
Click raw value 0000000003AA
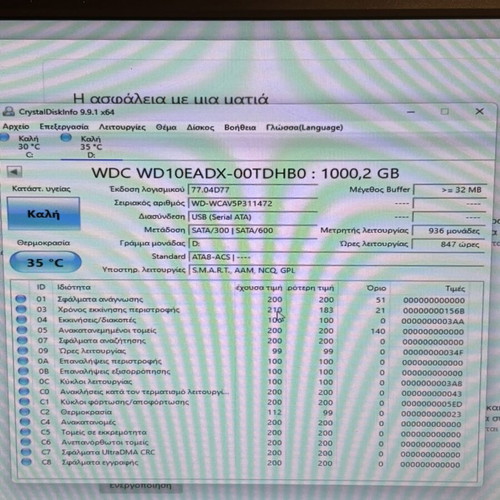pyautogui.click(x=433, y=321)
